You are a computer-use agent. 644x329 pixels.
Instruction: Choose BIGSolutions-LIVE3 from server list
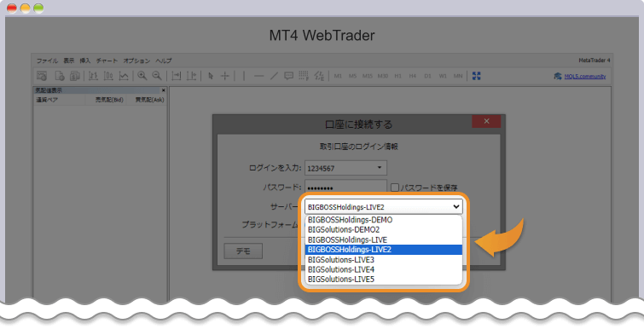tap(384, 260)
